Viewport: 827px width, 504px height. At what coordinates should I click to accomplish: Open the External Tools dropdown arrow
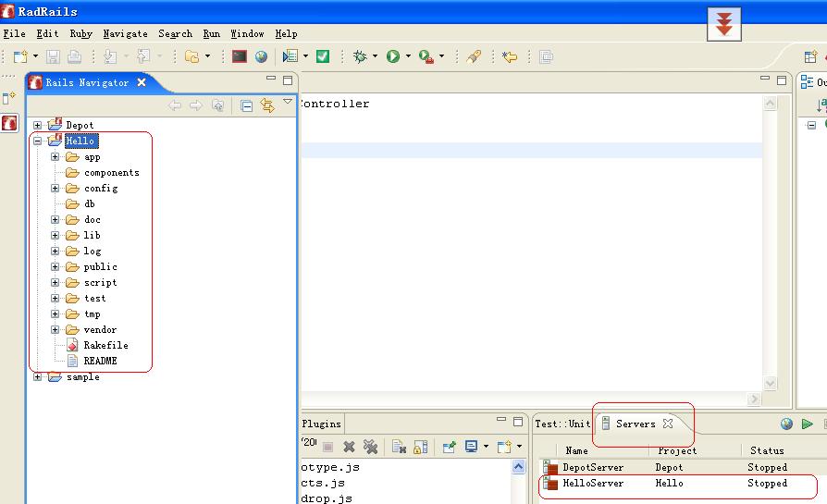[x=441, y=56]
